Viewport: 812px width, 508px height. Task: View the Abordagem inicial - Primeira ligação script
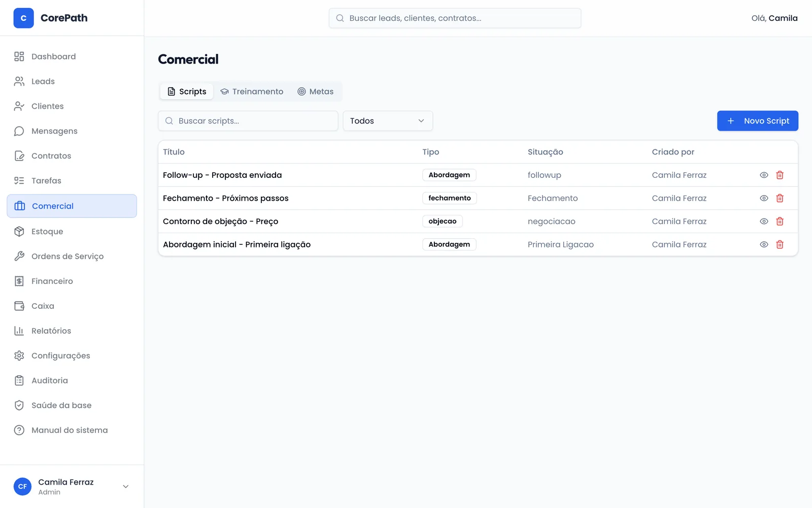(x=764, y=244)
